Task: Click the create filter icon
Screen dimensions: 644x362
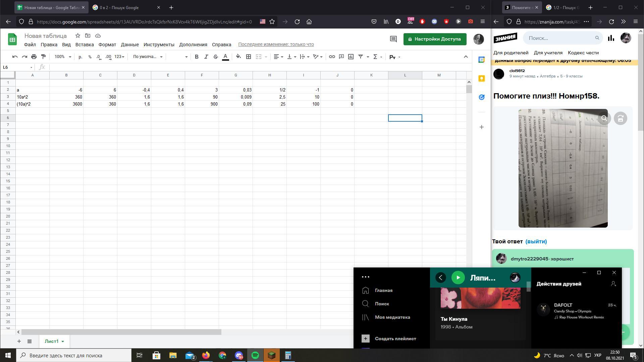Action: pyautogui.click(x=361, y=57)
